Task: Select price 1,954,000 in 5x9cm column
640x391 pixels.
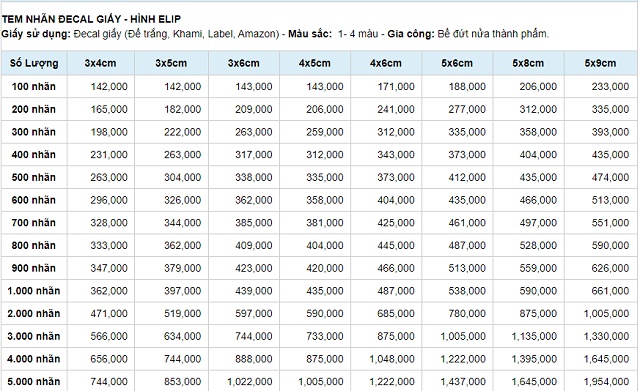Action: point(606,382)
